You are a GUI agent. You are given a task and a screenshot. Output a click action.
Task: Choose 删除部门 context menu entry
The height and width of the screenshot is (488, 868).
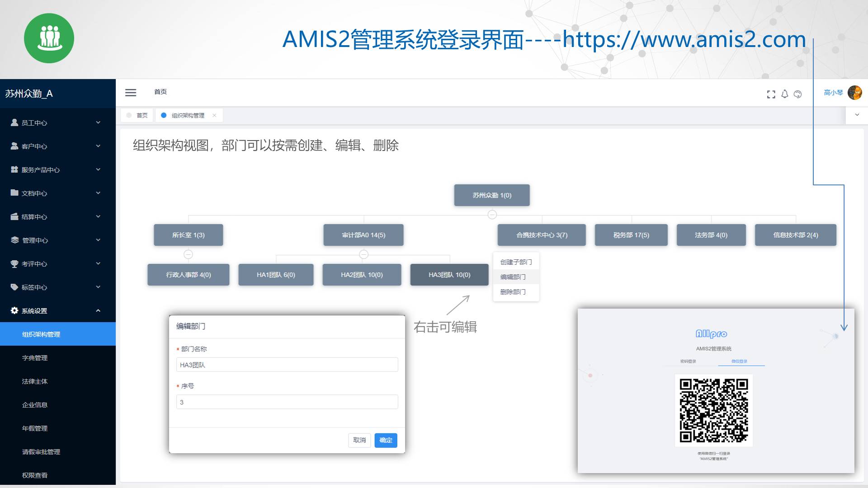click(516, 291)
